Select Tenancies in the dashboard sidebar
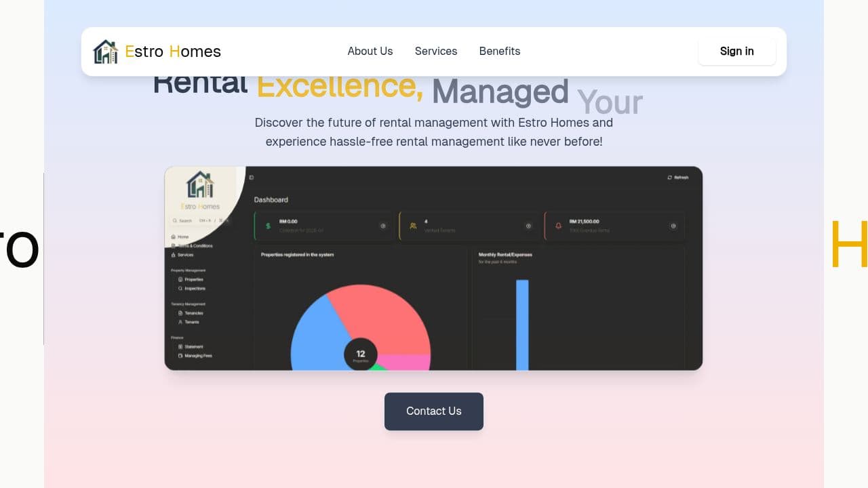868x488 pixels. point(191,313)
